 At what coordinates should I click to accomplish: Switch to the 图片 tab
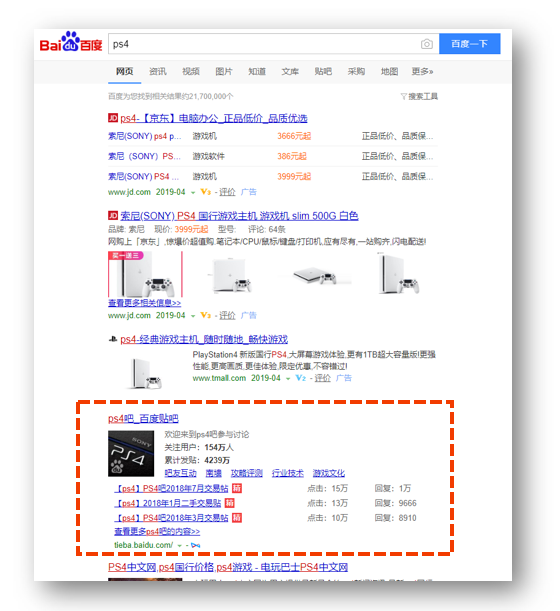point(224,71)
